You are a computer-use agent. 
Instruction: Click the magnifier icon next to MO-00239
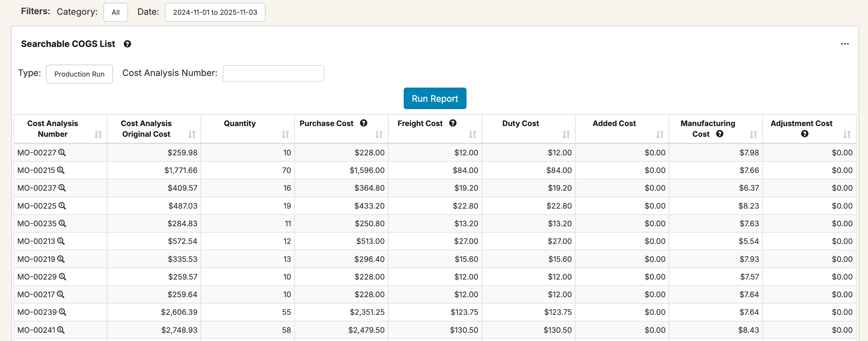coord(62,312)
